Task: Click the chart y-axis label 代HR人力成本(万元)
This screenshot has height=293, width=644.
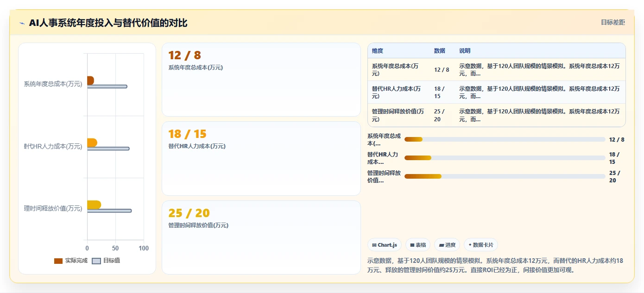Action: click(x=53, y=146)
